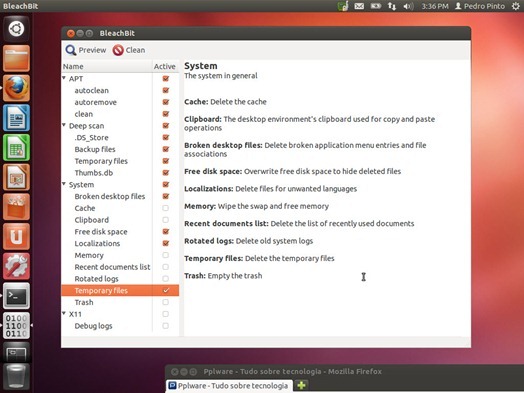
Task: Click the BleachBit window title bar
Action: [266, 33]
